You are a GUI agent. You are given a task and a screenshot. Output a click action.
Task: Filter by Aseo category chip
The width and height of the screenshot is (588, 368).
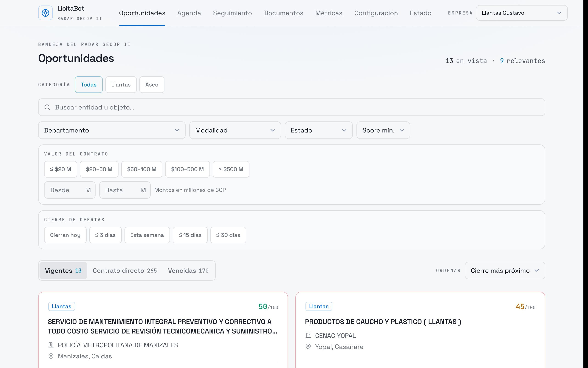[152, 85]
